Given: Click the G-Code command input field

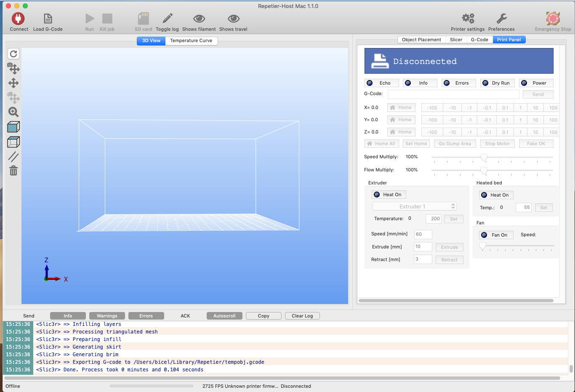Looking at the screenshot, I should (453, 94).
